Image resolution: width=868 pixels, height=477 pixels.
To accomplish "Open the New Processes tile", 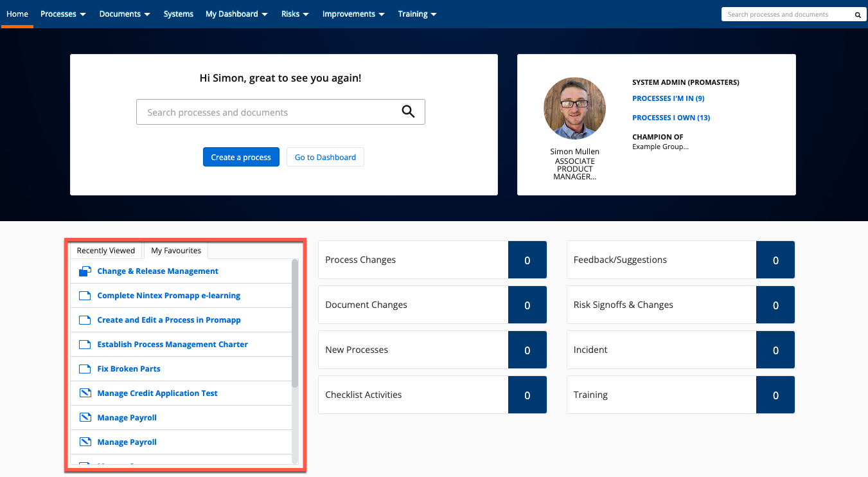I will (x=432, y=350).
